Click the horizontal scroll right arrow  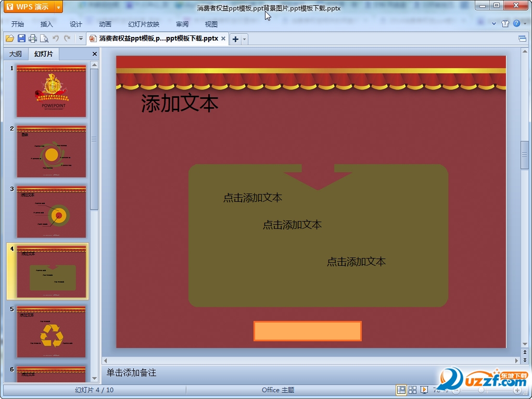[x=517, y=361]
